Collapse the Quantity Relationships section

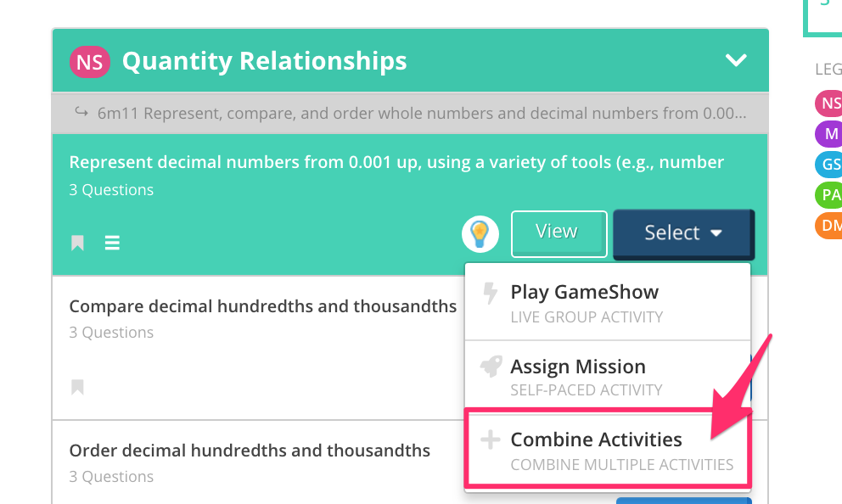736,60
